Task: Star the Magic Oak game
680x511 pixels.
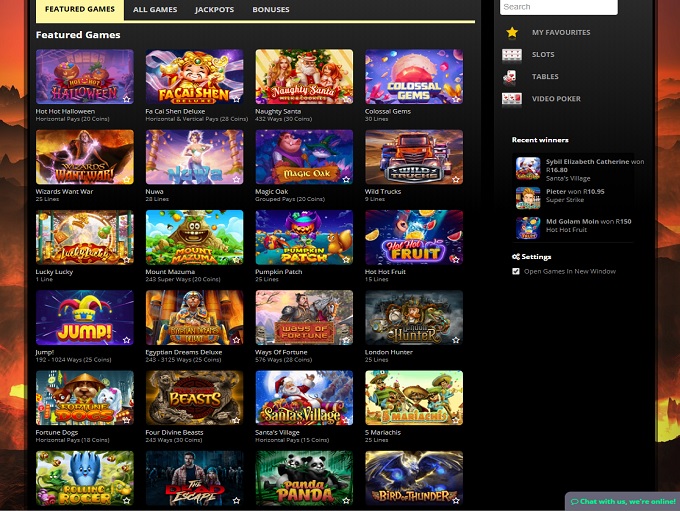Action: point(346,179)
